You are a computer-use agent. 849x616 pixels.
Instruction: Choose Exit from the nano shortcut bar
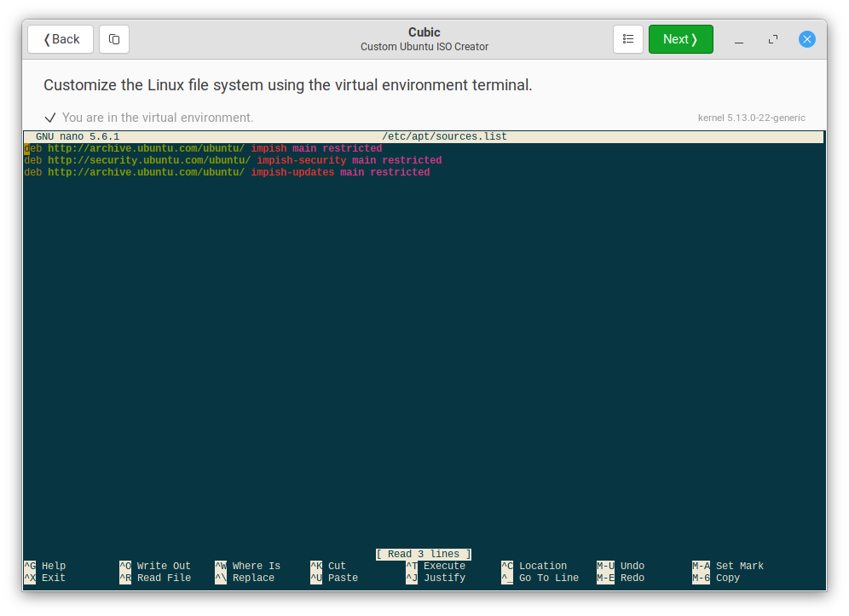(x=43, y=577)
